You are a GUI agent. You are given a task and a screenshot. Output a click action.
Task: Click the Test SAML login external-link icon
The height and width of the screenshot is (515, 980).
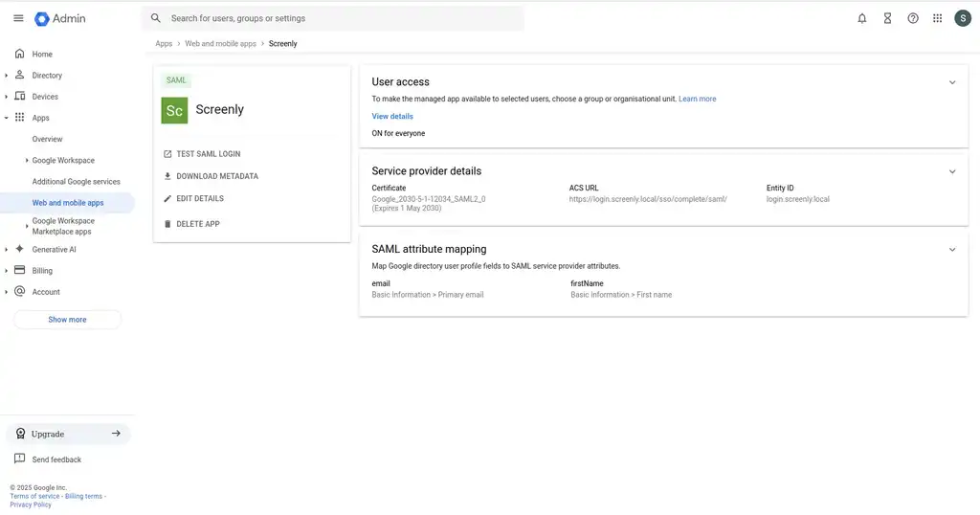[x=167, y=154]
